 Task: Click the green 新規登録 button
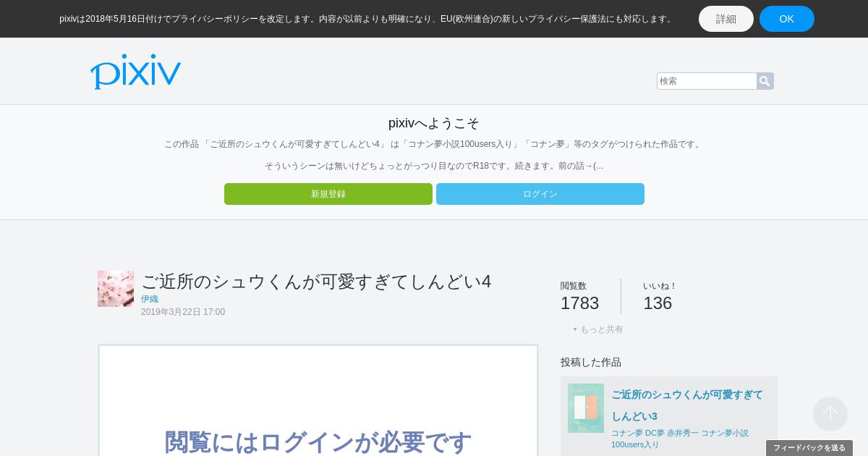tap(328, 194)
